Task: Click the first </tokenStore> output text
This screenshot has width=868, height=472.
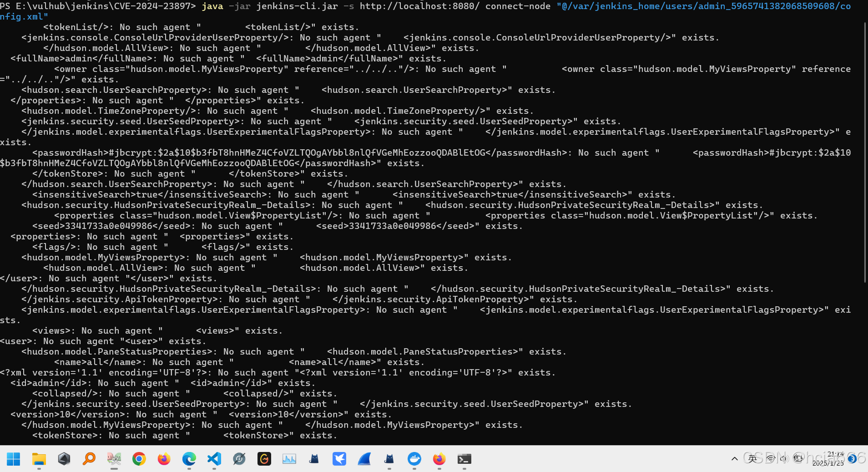Action: 68,173
